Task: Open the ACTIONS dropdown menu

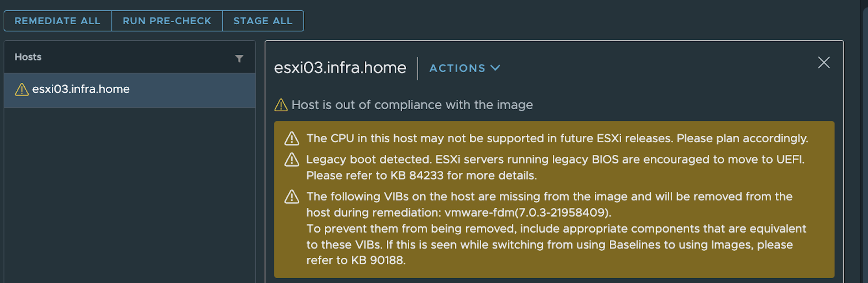Action: [x=465, y=68]
